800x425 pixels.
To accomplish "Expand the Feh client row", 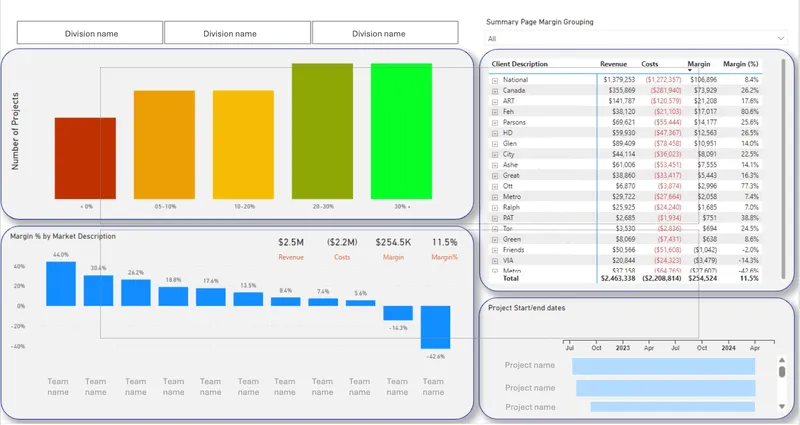I will 494,112.
